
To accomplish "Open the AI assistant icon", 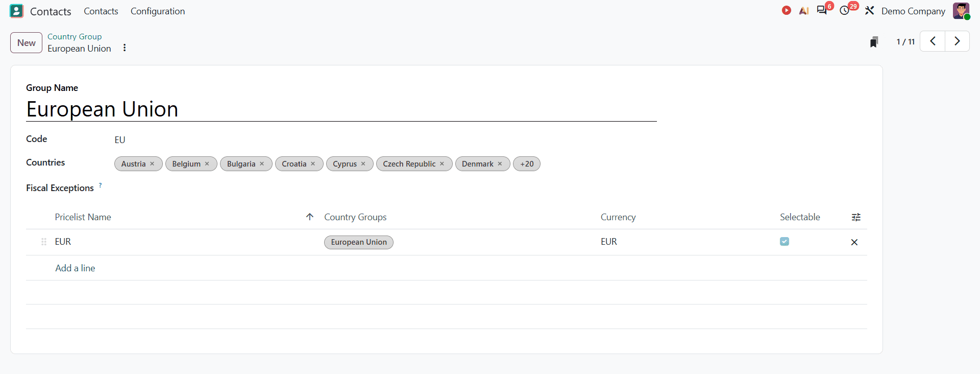I will [804, 11].
